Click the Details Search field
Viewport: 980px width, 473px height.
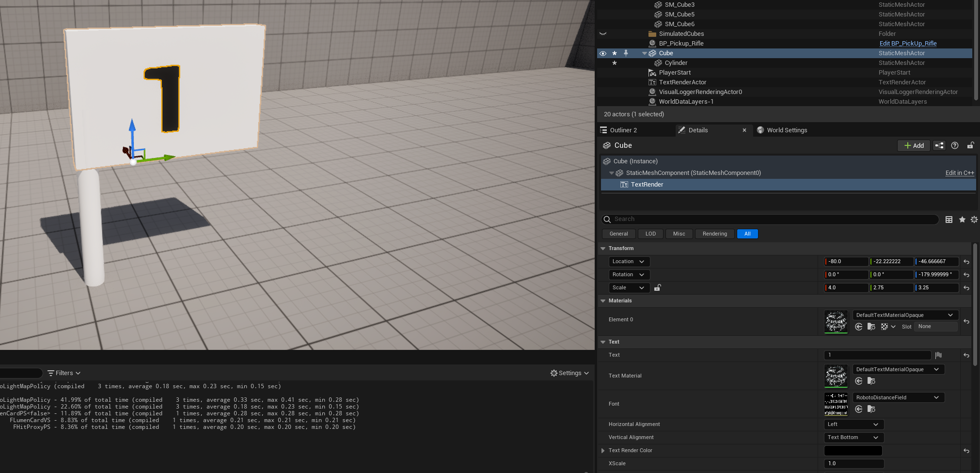tap(770, 220)
